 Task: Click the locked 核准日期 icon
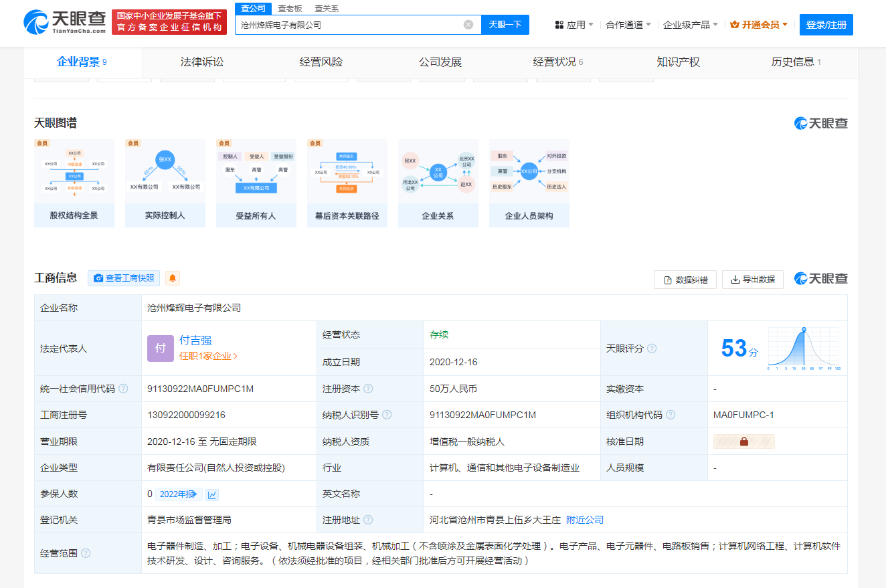tap(744, 442)
